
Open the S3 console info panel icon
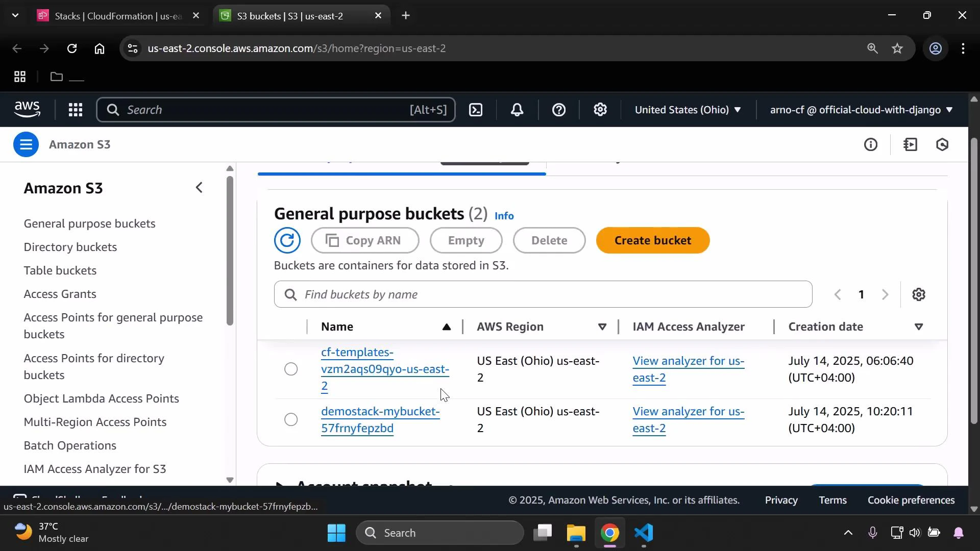pyautogui.click(x=871, y=144)
